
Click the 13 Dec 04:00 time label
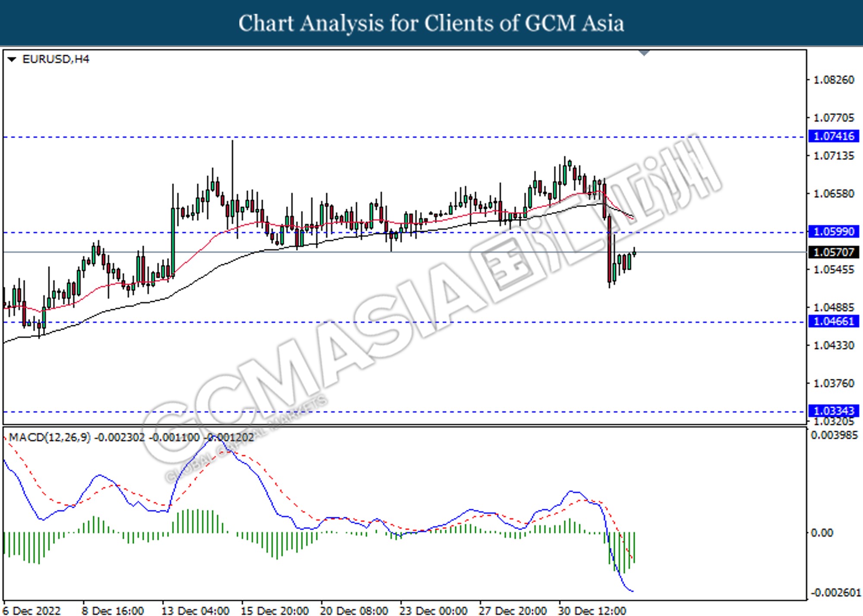tap(195, 610)
